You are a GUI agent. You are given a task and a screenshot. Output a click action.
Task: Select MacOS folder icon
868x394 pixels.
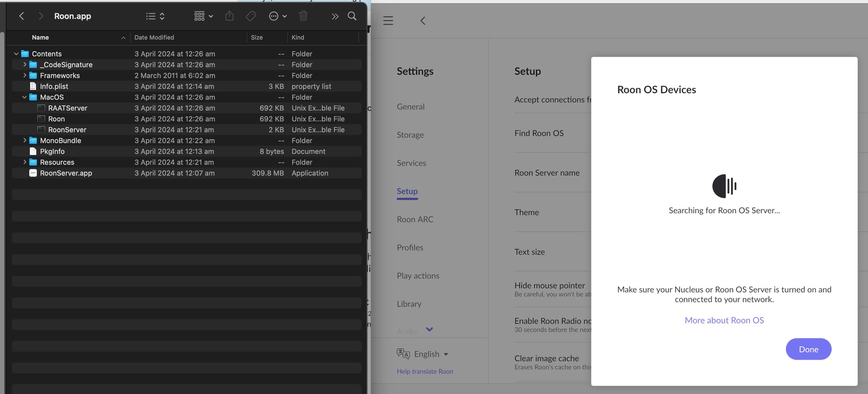click(33, 97)
